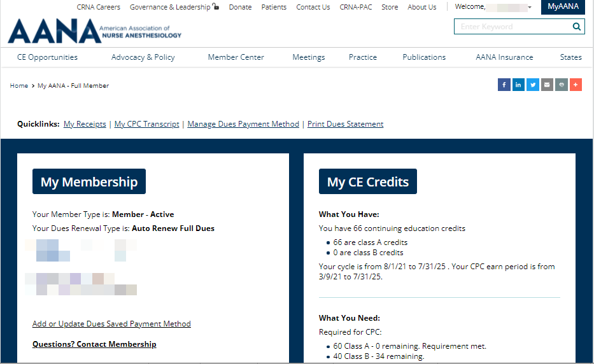
Task: Open Manage Dues Payment Method link
Action: (x=243, y=124)
